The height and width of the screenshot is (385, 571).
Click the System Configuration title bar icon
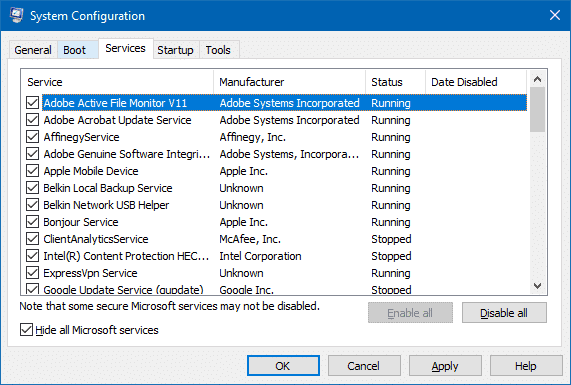tap(16, 15)
